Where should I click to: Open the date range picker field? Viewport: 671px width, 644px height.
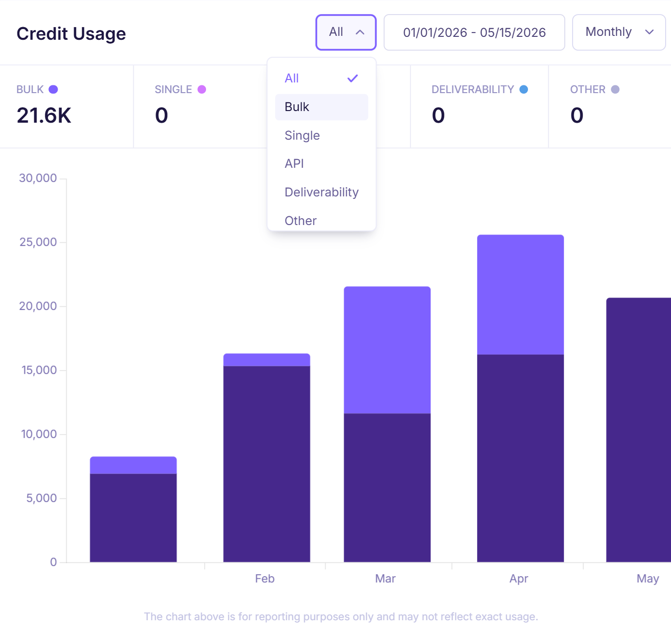(x=474, y=32)
